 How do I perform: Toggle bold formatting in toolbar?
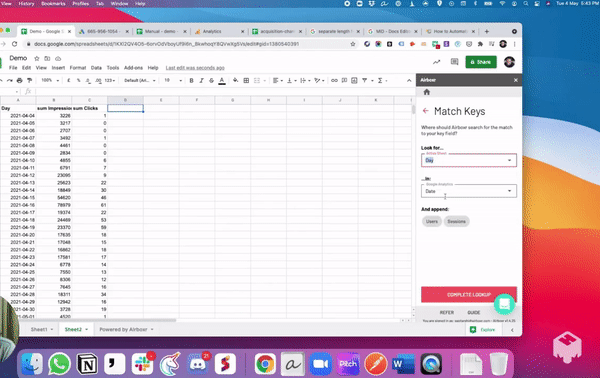tap(191, 80)
